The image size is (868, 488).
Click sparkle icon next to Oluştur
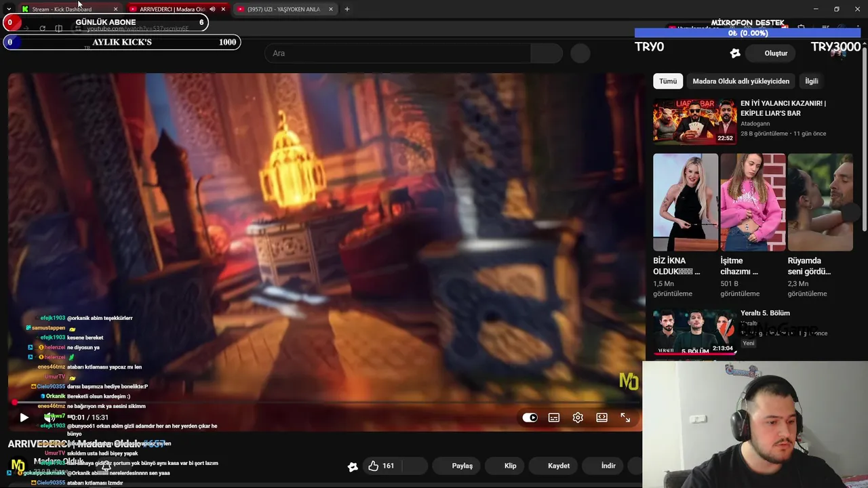point(735,53)
